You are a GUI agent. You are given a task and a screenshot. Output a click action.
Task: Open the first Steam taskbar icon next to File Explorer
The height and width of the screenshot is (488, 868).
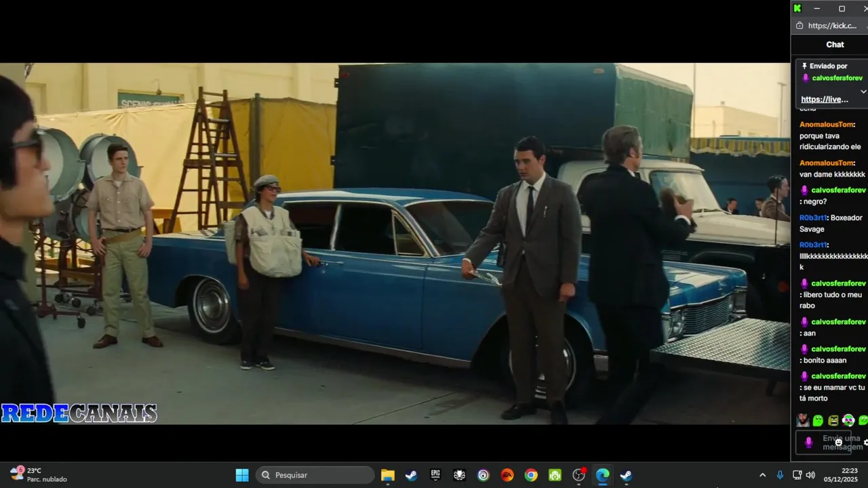point(411,475)
